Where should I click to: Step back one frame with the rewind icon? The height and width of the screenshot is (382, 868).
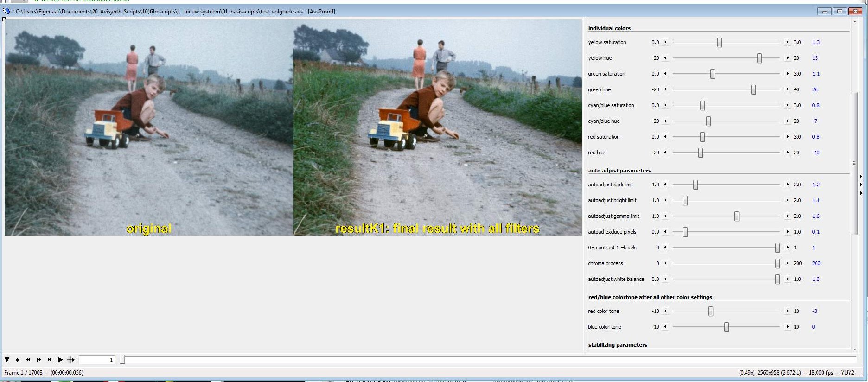coord(28,360)
